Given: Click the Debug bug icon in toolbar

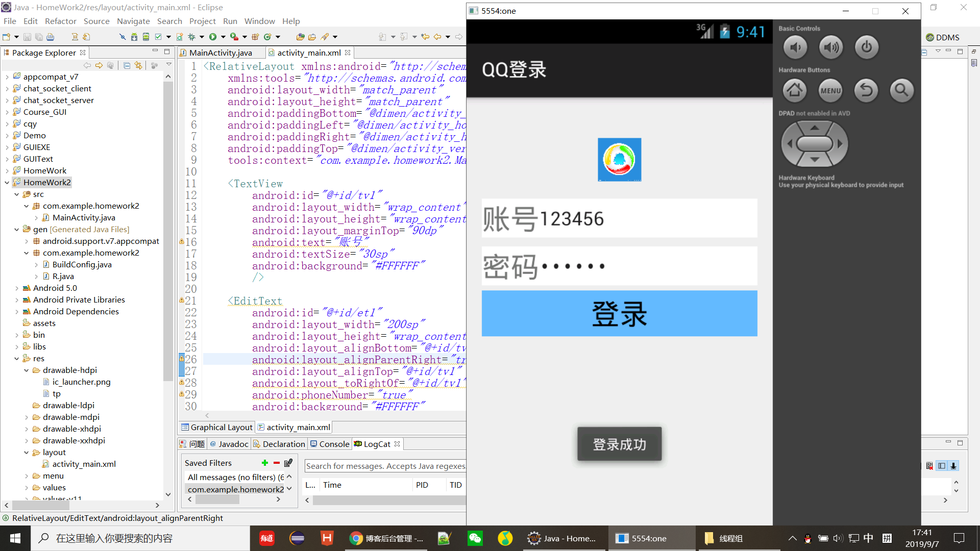Looking at the screenshot, I should point(192,37).
